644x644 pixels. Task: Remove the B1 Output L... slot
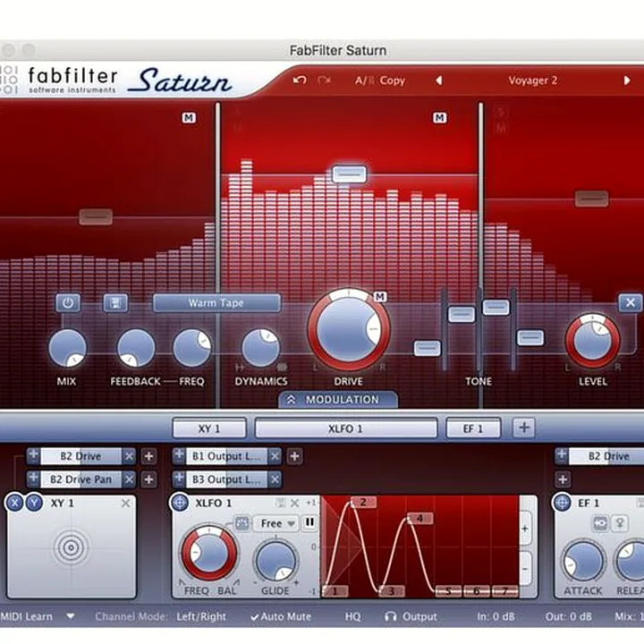pos(275,456)
